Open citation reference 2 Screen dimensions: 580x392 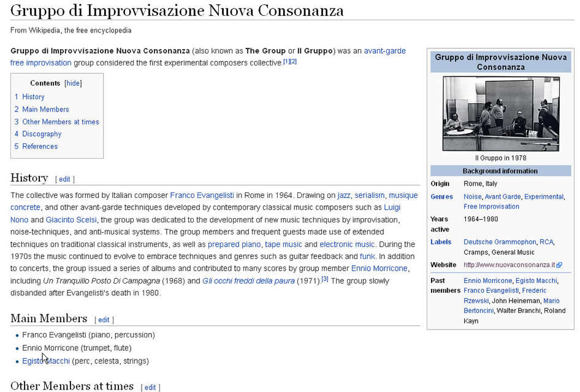293,61
